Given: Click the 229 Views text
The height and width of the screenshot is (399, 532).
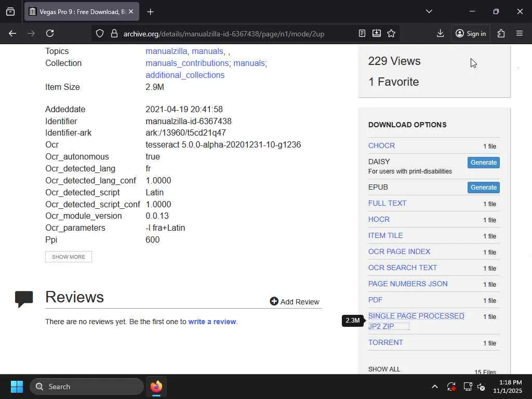Looking at the screenshot, I should [394, 61].
